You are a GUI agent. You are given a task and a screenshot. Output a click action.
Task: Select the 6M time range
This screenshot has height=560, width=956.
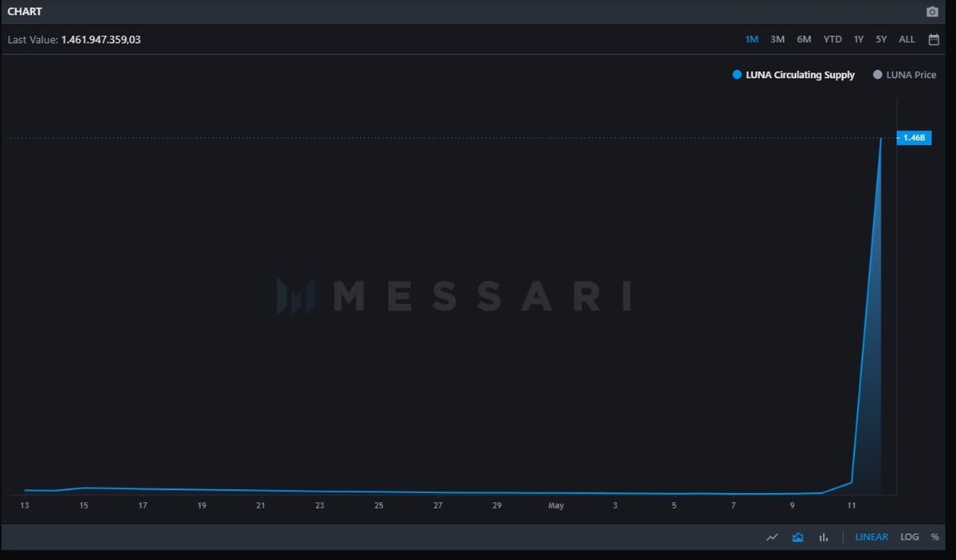coord(804,39)
